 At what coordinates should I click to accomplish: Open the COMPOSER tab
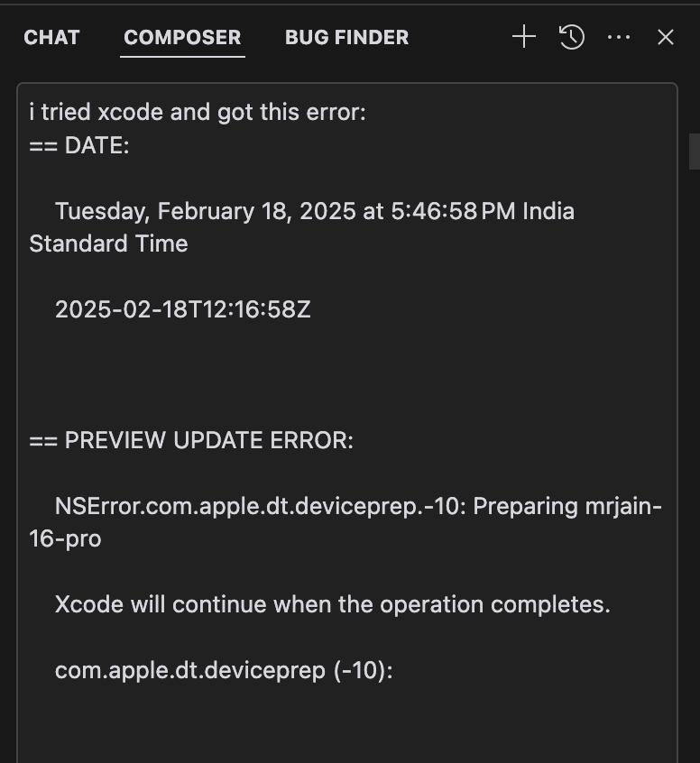(x=182, y=37)
